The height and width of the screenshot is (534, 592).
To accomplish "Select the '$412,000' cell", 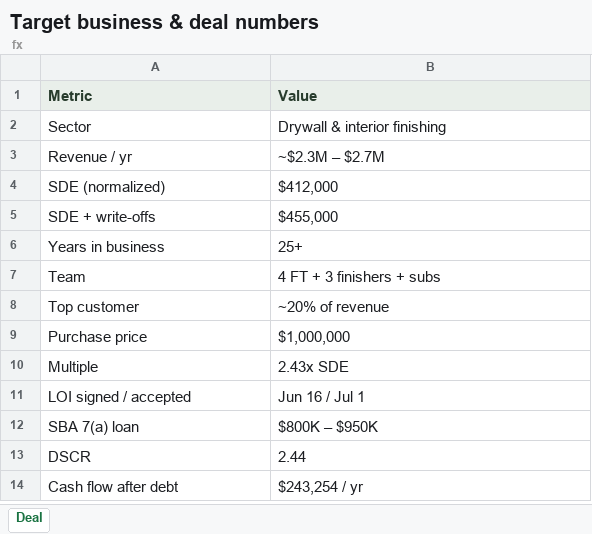I will [430, 186].
